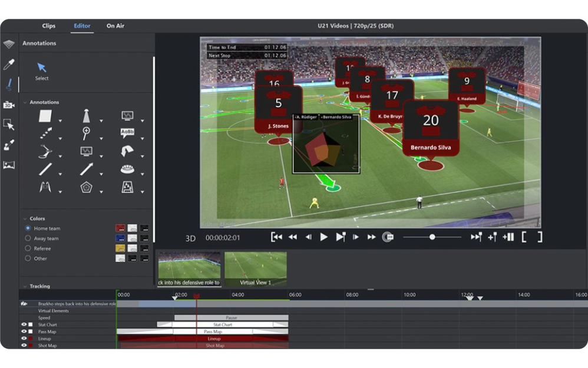
Task: Toggle loop playback mode
Action: 387,237
